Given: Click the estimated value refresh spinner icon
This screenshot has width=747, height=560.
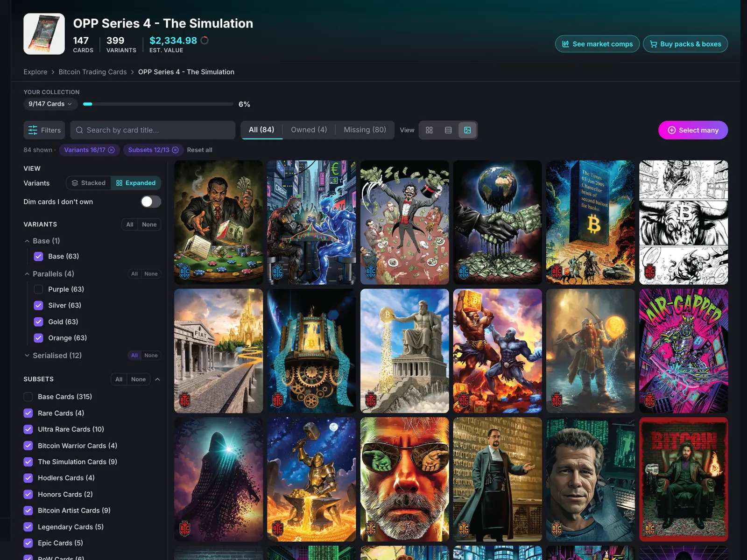Looking at the screenshot, I should [204, 41].
